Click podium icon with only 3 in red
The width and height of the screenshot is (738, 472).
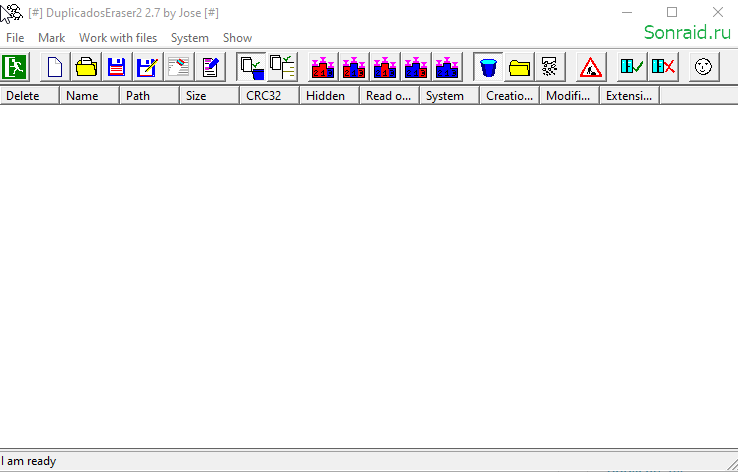pyautogui.click(x=416, y=67)
